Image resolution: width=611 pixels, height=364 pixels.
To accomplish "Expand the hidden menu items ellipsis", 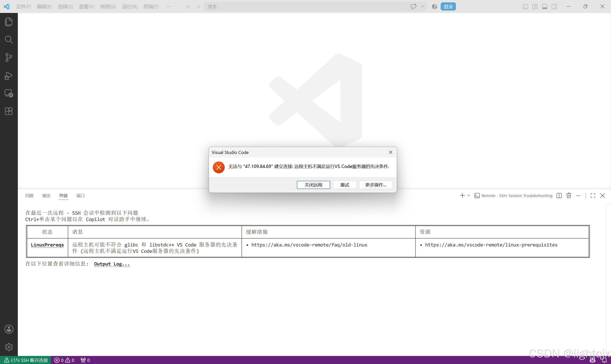I will pyautogui.click(x=168, y=7).
